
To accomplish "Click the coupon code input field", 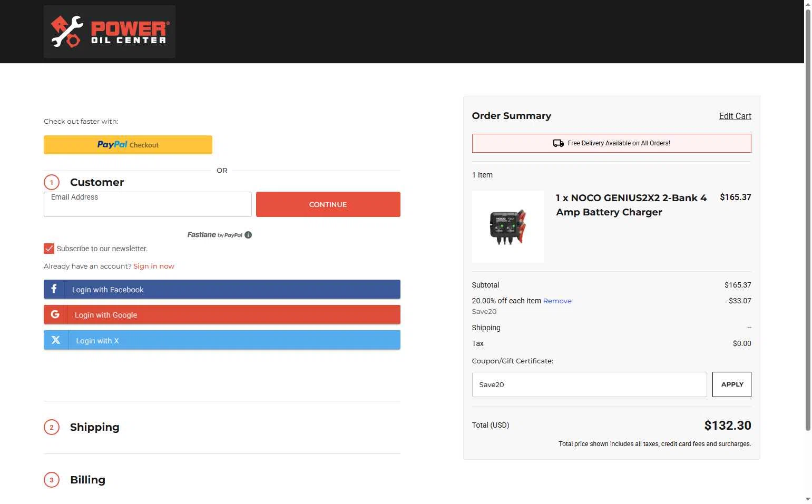I will pos(589,384).
